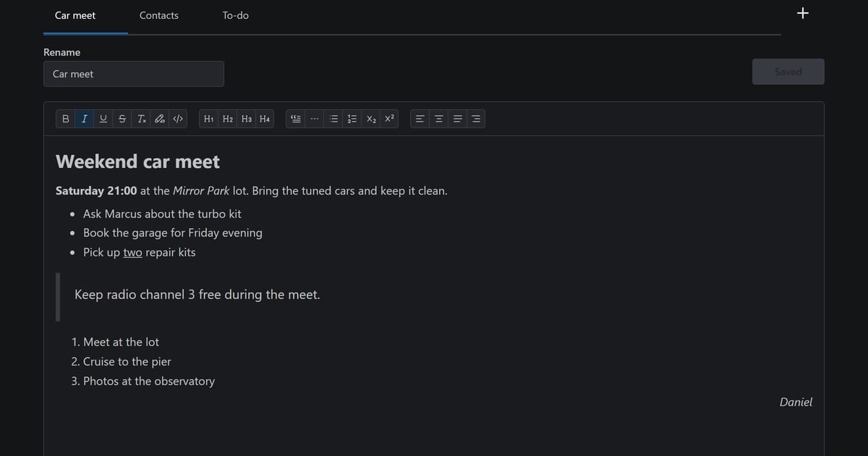The image size is (868, 456).
Task: Focus the Rename input field
Action: [x=134, y=74]
